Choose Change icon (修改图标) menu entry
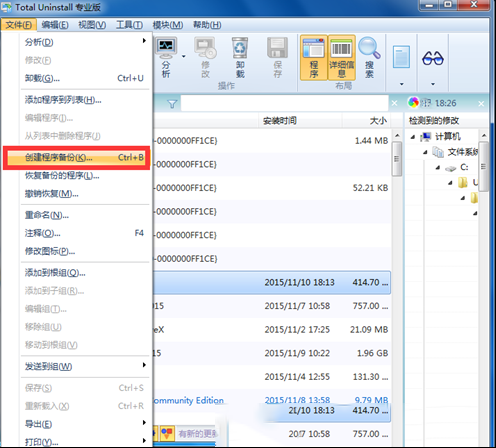Viewport: 496px width, 448px height. pyautogui.click(x=85, y=251)
